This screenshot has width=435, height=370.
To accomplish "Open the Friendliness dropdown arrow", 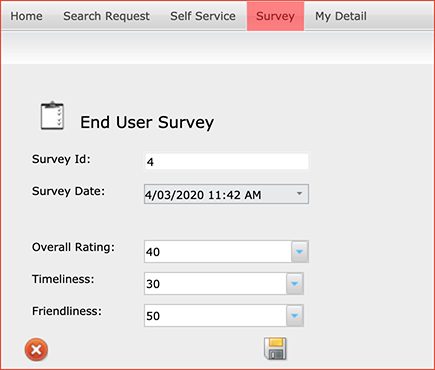I will [295, 316].
